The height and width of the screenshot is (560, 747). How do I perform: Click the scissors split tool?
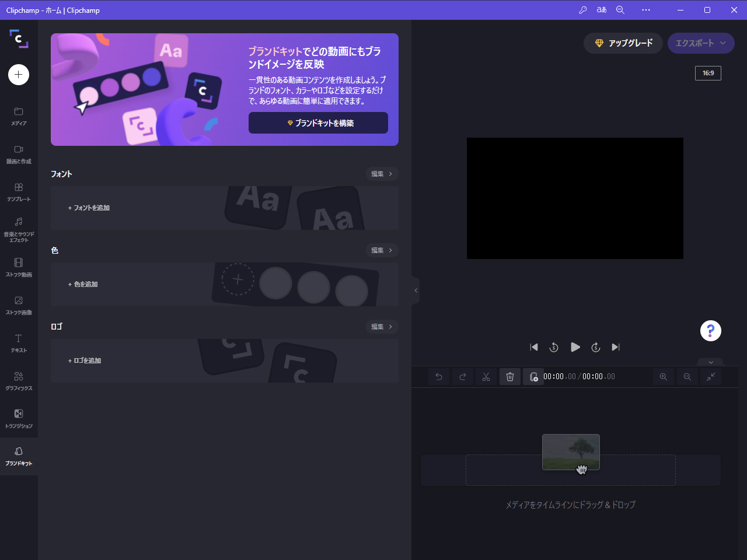coord(486,377)
